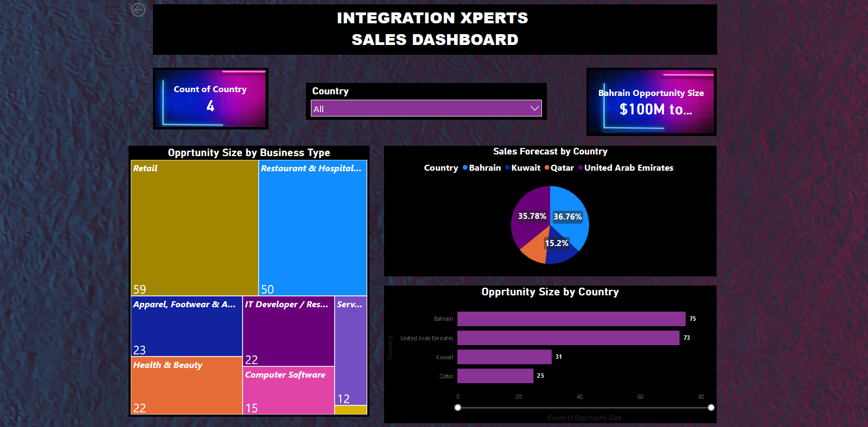The image size is (868, 427).
Task: Click the Retail treemap tile
Action: (x=195, y=228)
